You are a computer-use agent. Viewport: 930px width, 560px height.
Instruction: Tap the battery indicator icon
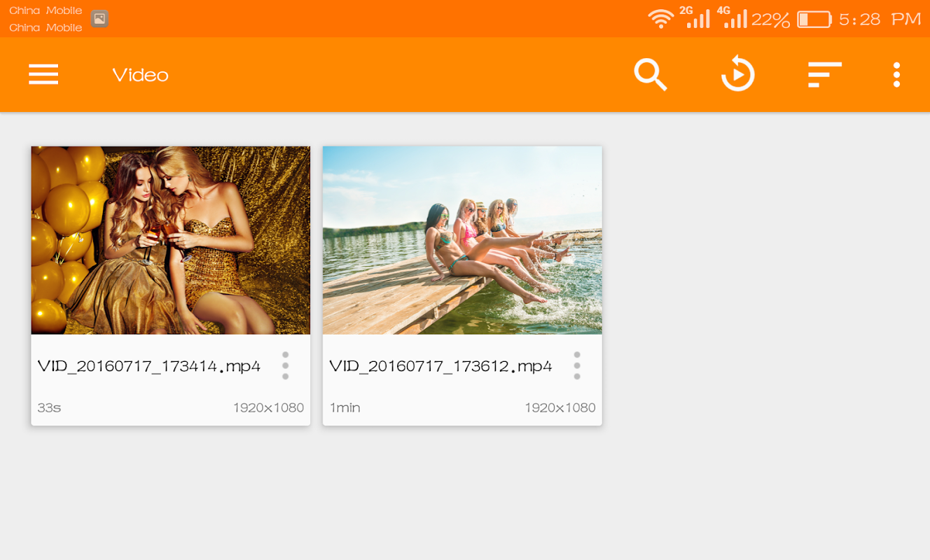click(814, 19)
